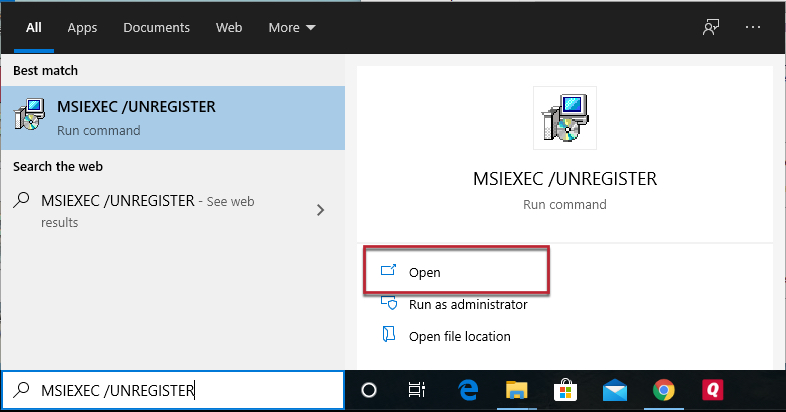Viewport: 786px width, 412px height.
Task: Open Task View from the taskbar
Action: pos(417,390)
